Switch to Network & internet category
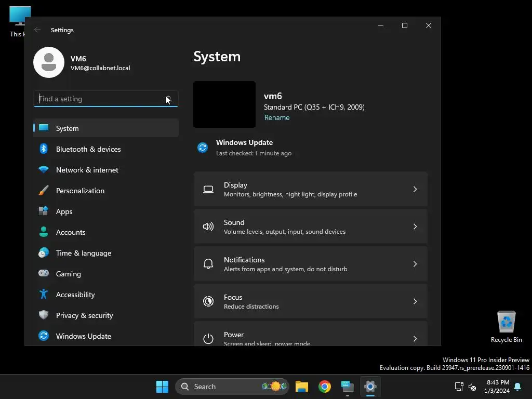The width and height of the screenshot is (532, 399). click(106, 170)
